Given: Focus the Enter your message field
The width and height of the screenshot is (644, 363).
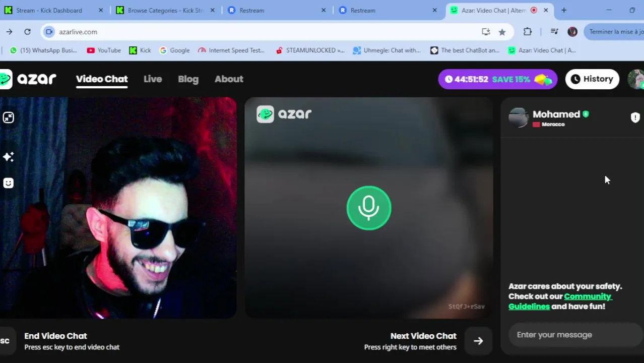Looking at the screenshot, I should pos(576,335).
